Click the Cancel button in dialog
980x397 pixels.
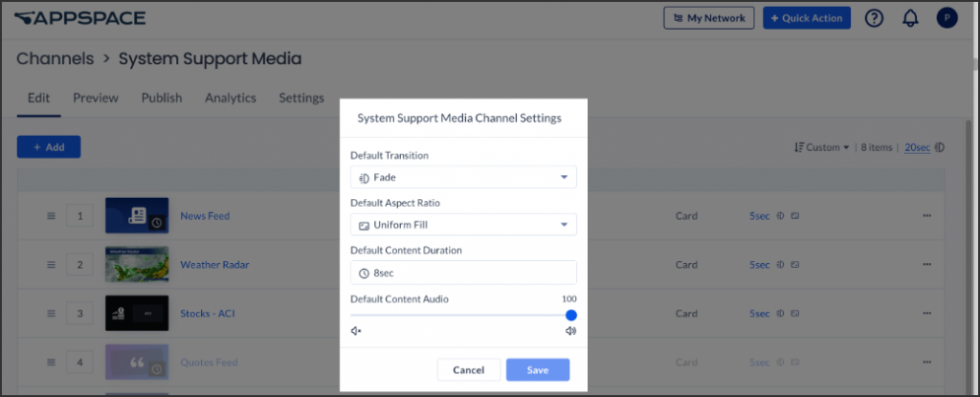tap(469, 369)
